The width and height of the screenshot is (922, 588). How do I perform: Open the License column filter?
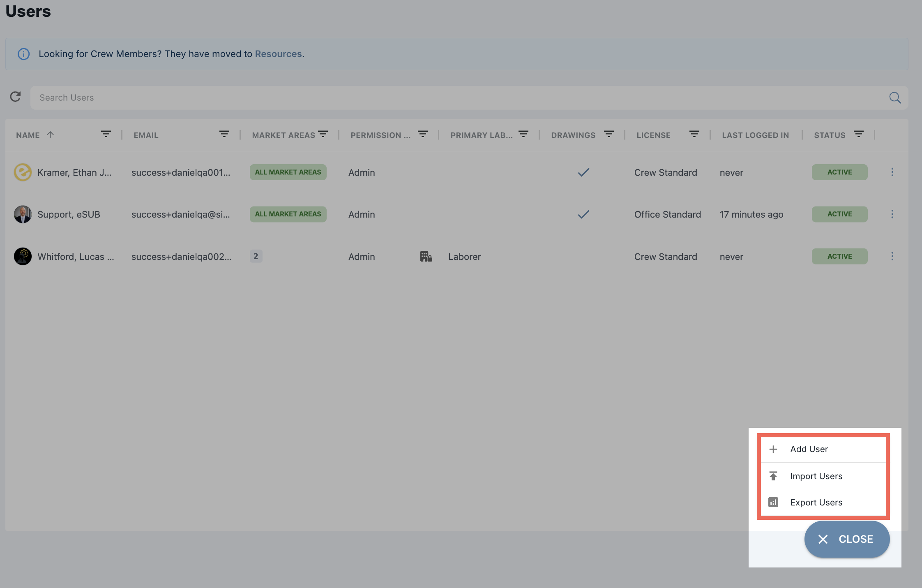click(x=694, y=134)
